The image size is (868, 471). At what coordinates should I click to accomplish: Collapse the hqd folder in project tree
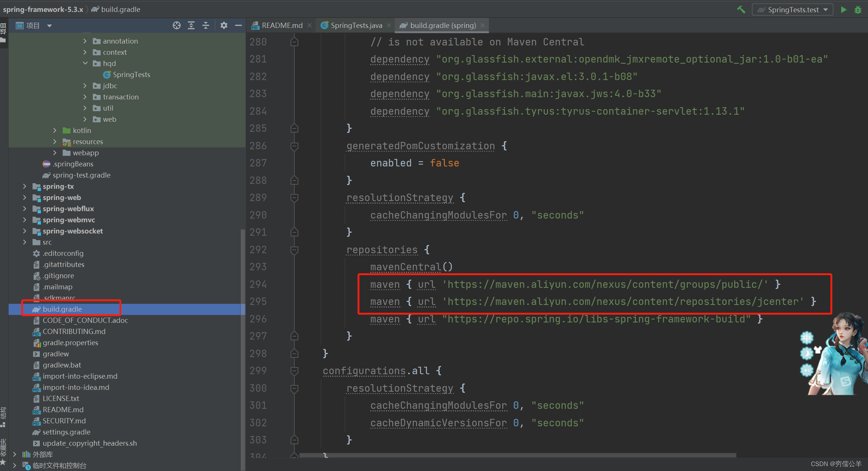[x=85, y=63]
